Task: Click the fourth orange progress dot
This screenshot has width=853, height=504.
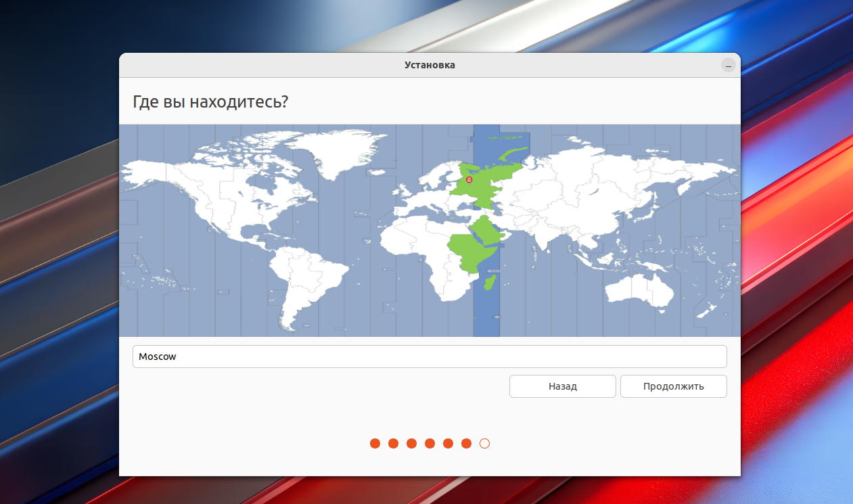Action: tap(430, 444)
